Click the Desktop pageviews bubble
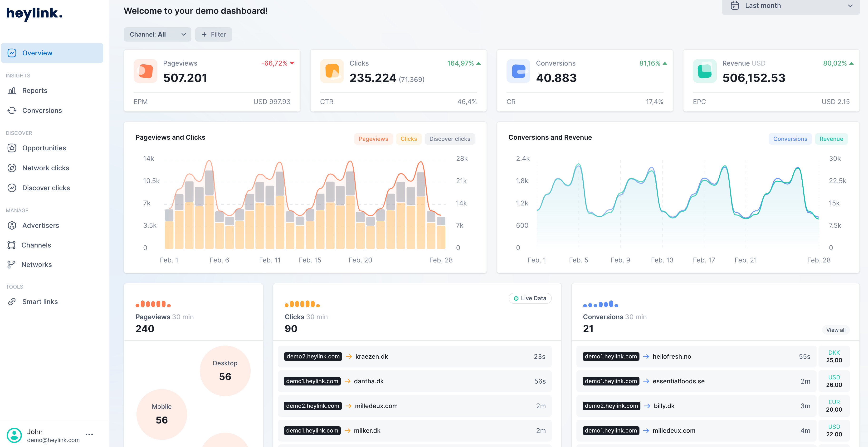Viewport: 868px width, 447px height. pyautogui.click(x=225, y=371)
